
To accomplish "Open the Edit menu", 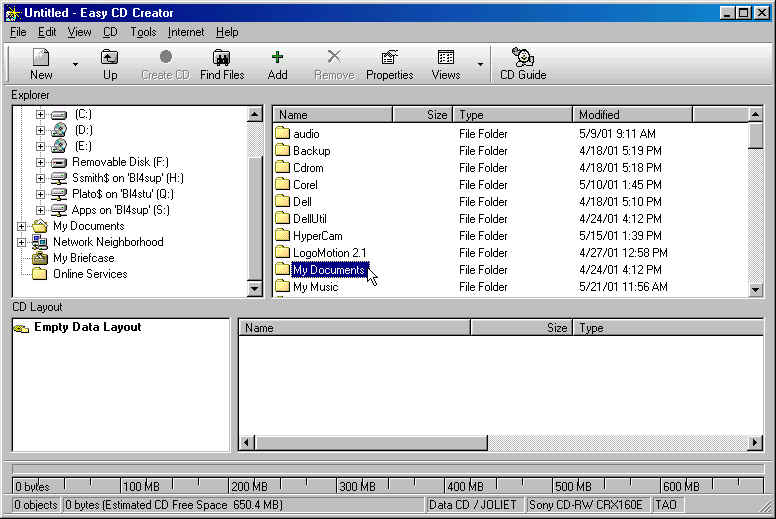I will click(47, 32).
